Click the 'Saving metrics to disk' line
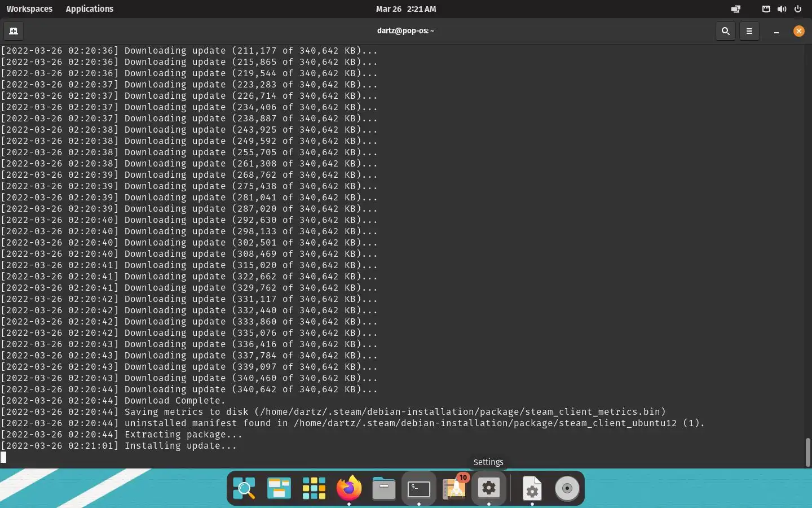This screenshot has height=508, width=812. (333, 412)
